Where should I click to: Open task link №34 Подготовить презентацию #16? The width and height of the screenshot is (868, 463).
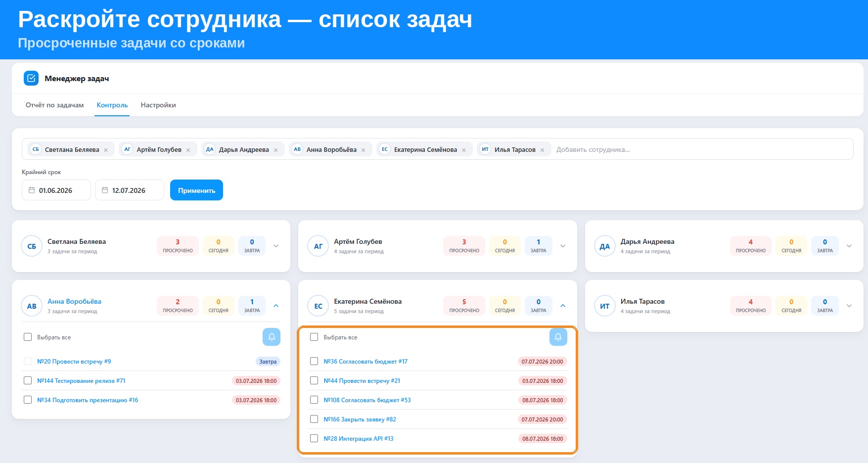(x=88, y=400)
